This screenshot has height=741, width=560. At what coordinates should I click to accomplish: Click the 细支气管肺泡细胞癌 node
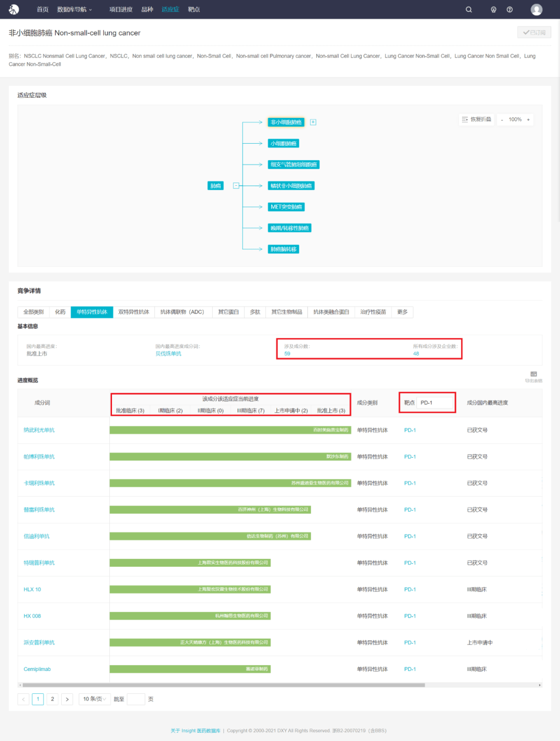coord(293,164)
